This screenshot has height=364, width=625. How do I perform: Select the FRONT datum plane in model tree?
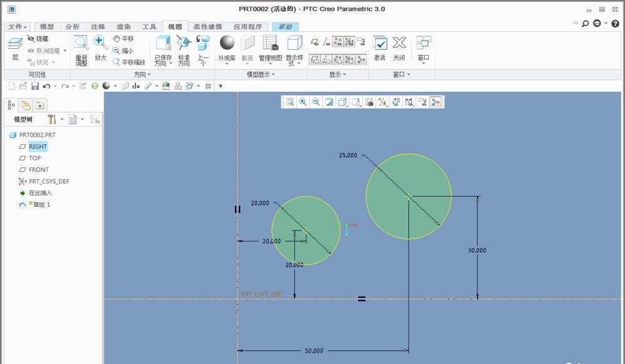point(38,170)
